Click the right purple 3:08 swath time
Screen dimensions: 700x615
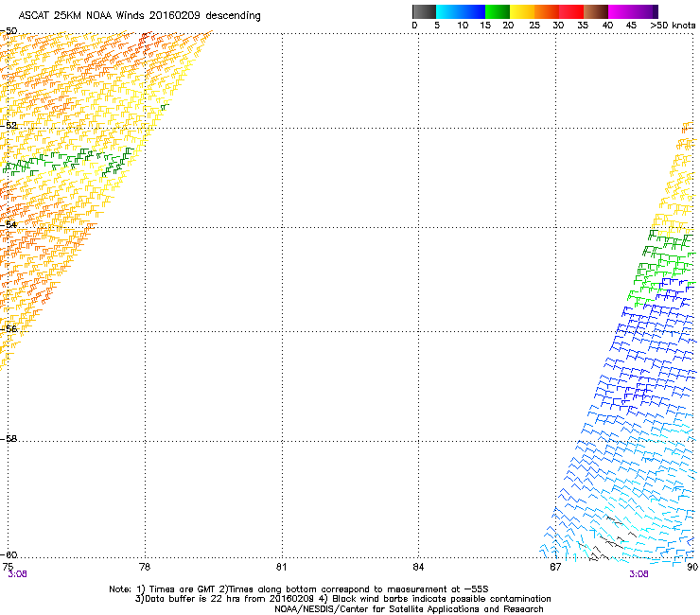(639, 574)
